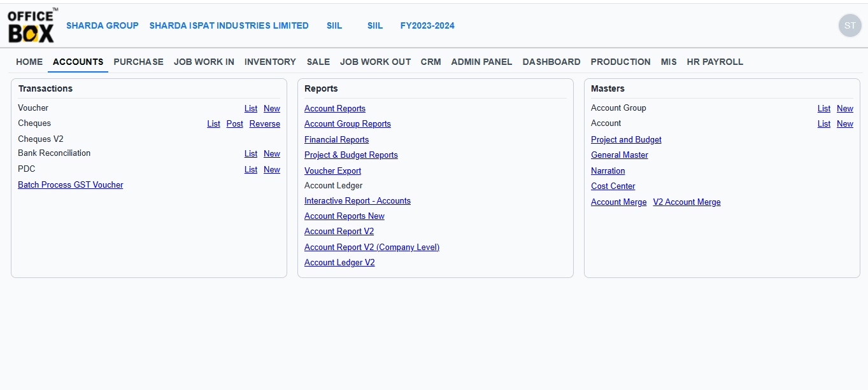Open the Cheques List link

click(214, 124)
